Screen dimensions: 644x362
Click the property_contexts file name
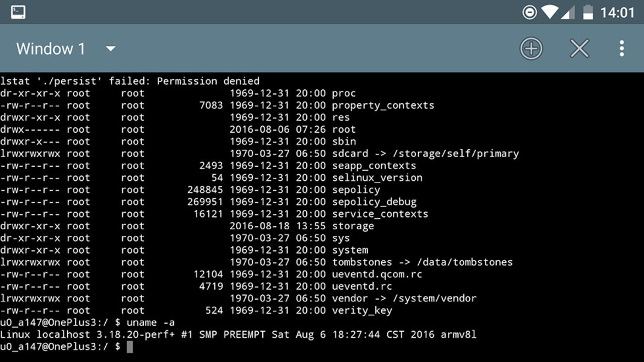pos(383,105)
